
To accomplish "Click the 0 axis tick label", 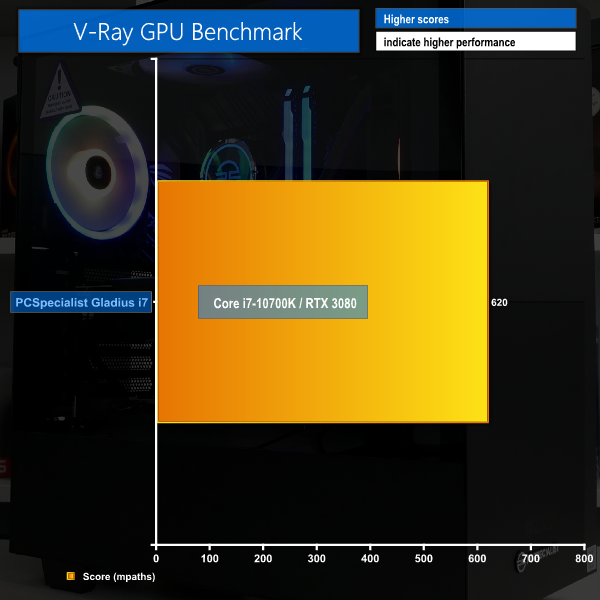I will [x=156, y=558].
